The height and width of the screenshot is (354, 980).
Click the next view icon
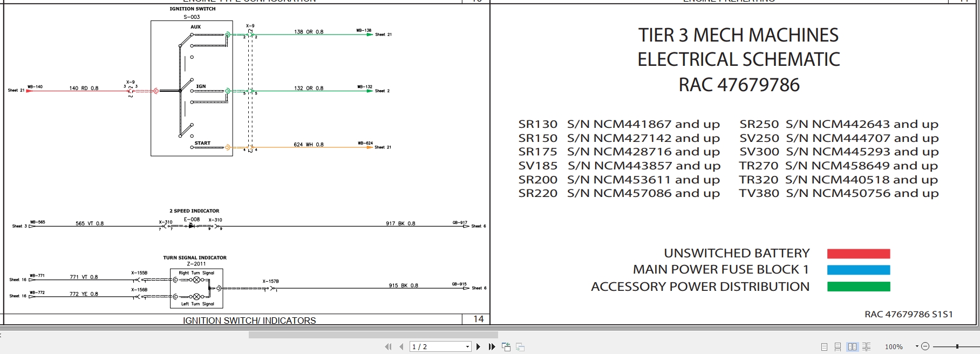[520, 347]
